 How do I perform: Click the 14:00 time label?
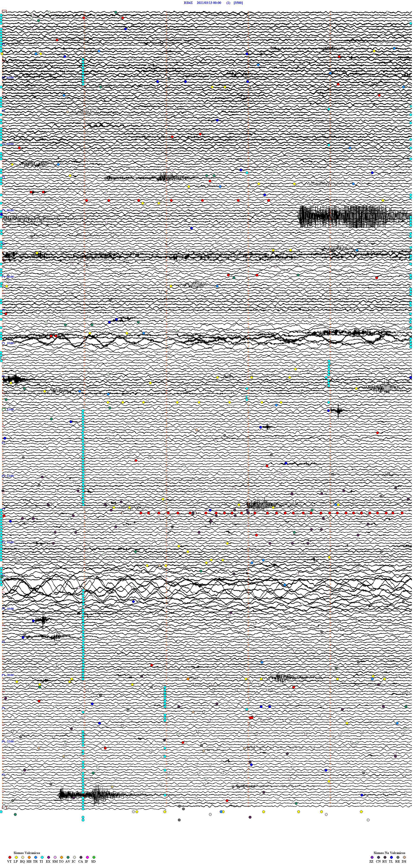point(10,476)
